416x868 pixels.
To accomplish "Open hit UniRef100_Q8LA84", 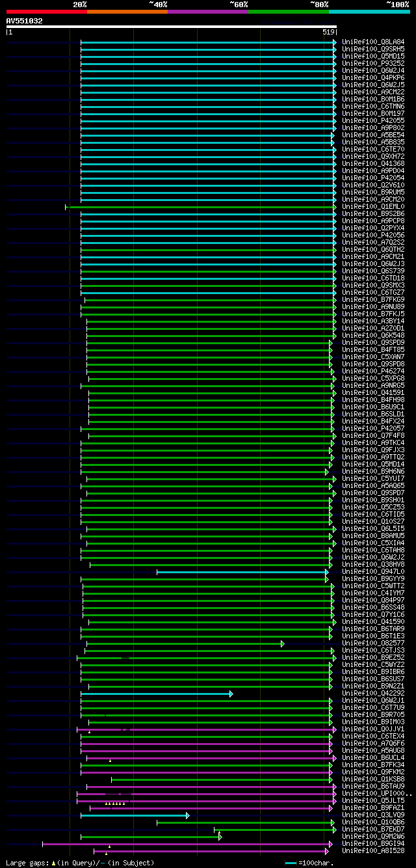I will [373, 42].
